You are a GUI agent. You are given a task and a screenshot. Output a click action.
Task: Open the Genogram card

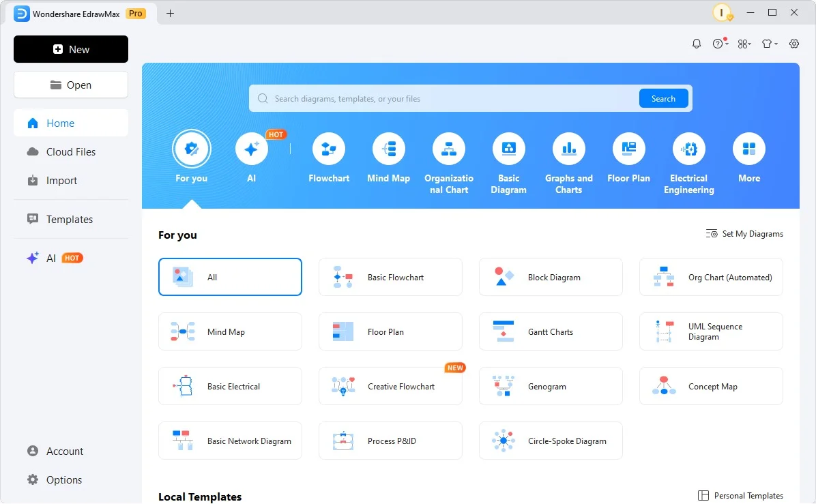click(551, 387)
